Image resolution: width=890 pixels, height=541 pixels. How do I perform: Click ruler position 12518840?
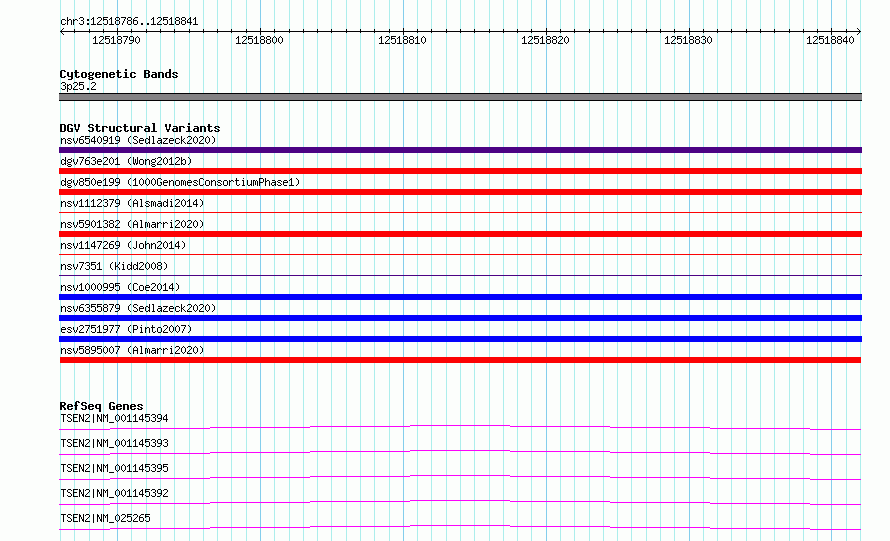click(830, 40)
